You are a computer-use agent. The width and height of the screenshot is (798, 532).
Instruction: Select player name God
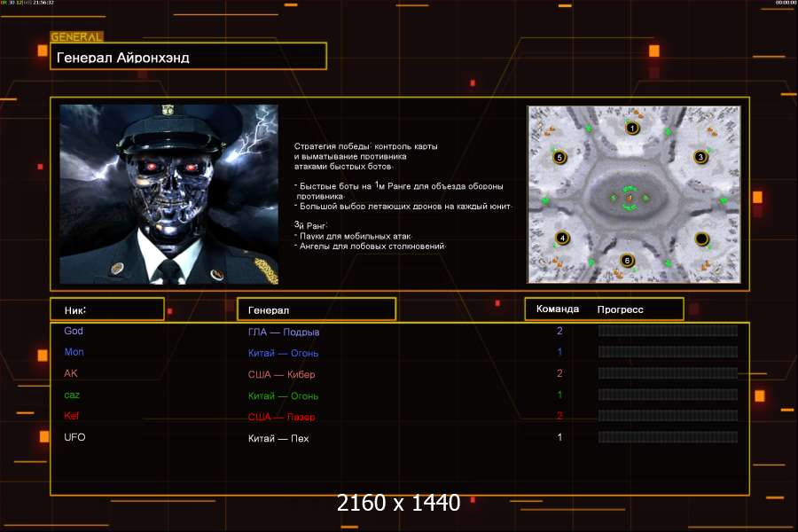point(74,331)
